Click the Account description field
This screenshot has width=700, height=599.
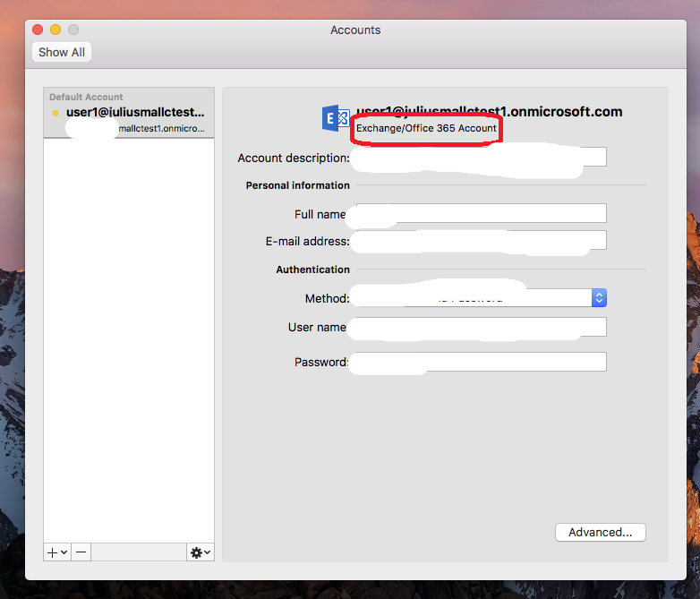(x=482, y=158)
